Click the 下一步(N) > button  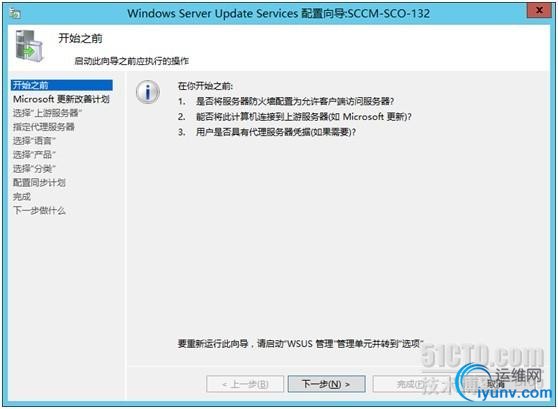pos(326,384)
